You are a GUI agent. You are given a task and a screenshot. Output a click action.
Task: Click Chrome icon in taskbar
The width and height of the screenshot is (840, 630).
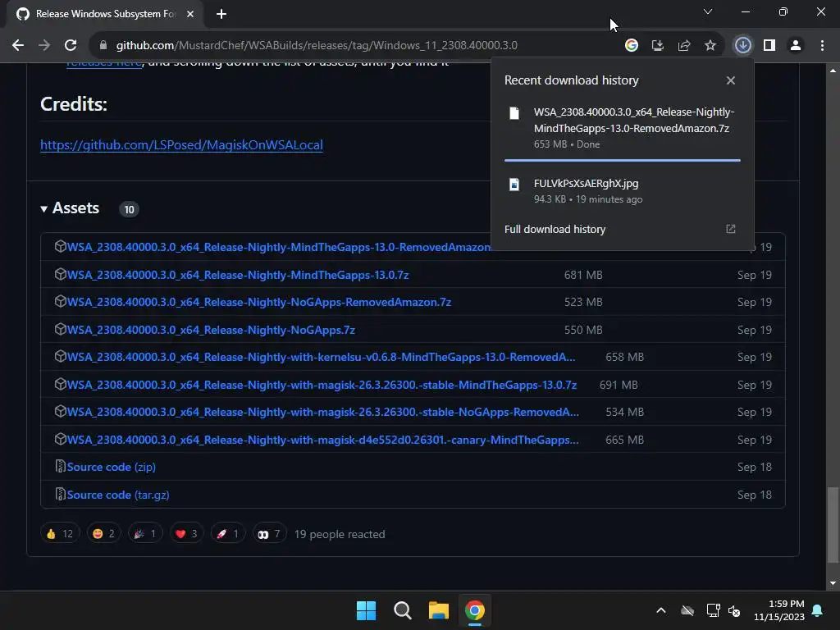click(475, 610)
